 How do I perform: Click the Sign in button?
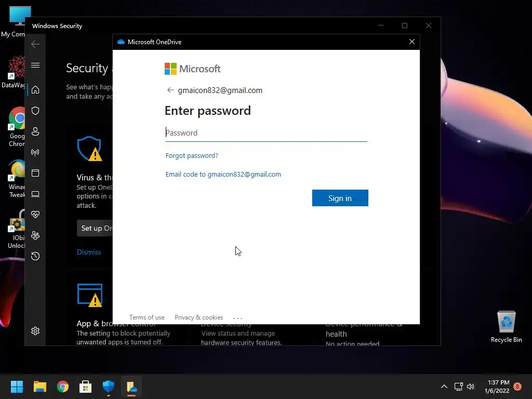[x=340, y=198]
